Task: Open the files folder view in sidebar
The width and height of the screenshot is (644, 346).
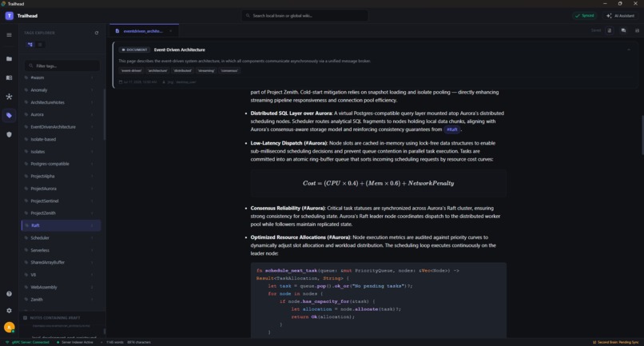Action: tap(9, 59)
